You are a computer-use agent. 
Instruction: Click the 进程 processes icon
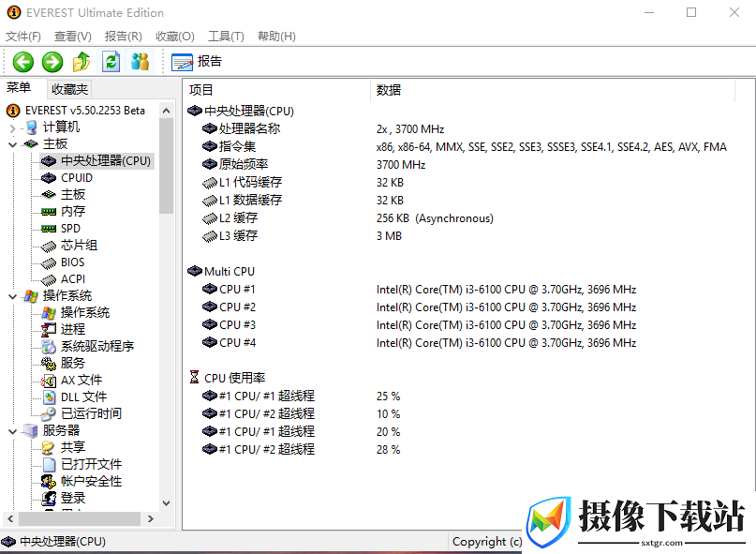point(49,330)
